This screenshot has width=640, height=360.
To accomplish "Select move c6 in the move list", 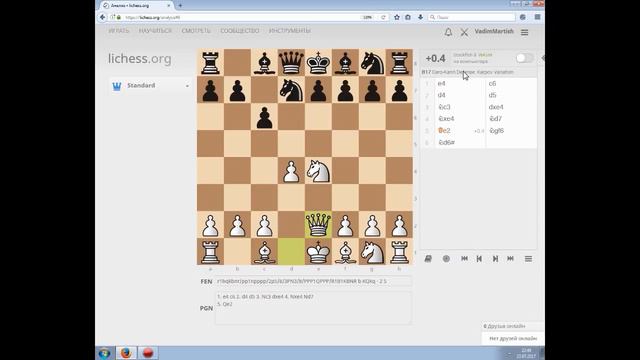I will pos(511,84).
